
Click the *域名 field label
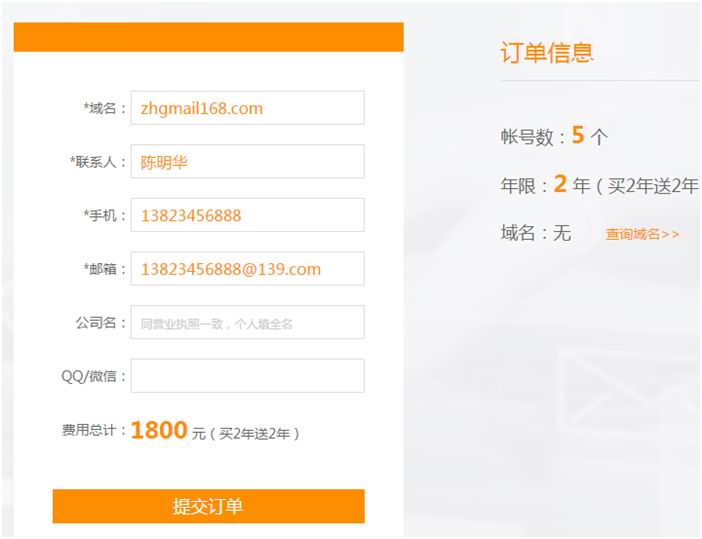(105, 108)
